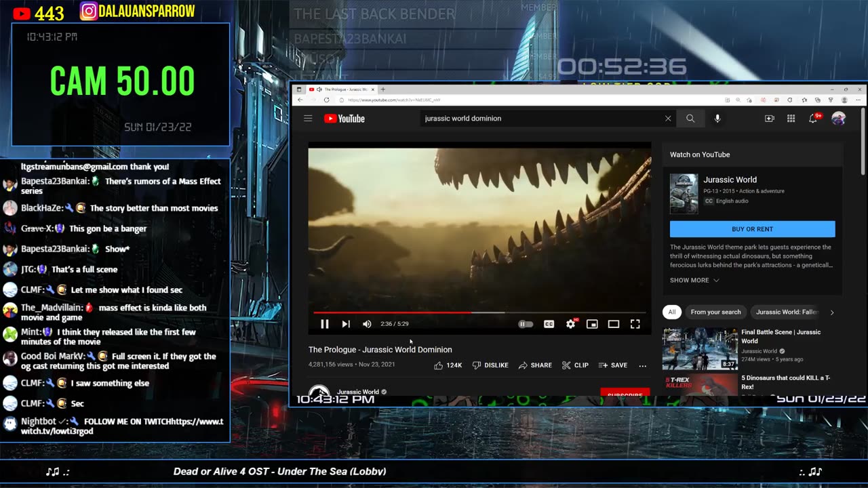Open the YouTube account avatar menu
Viewport: 868px width, 488px height.
[x=839, y=119]
